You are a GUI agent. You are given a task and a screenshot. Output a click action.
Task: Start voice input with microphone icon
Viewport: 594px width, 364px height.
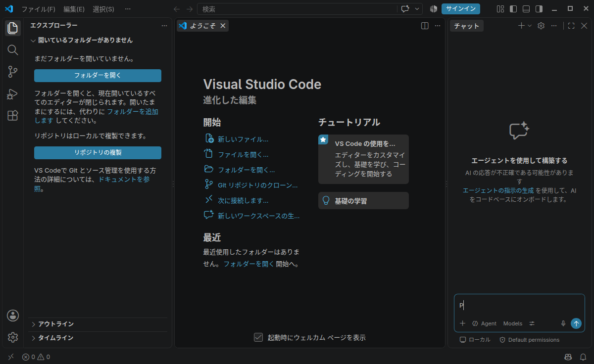click(x=563, y=323)
